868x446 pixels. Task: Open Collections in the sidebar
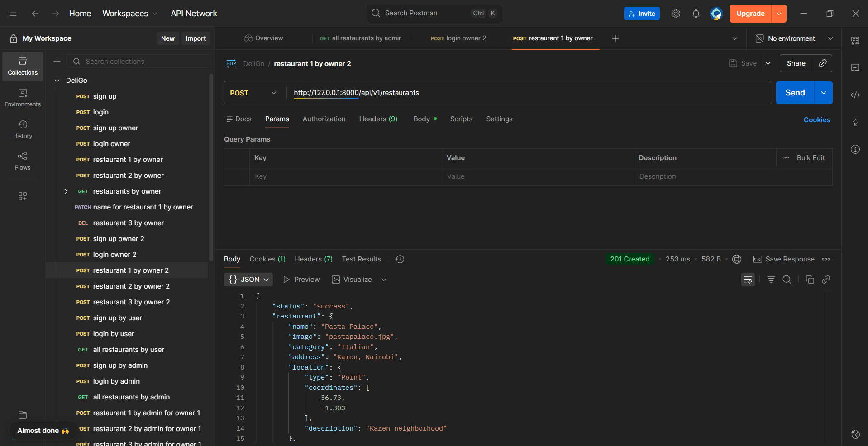[23, 66]
